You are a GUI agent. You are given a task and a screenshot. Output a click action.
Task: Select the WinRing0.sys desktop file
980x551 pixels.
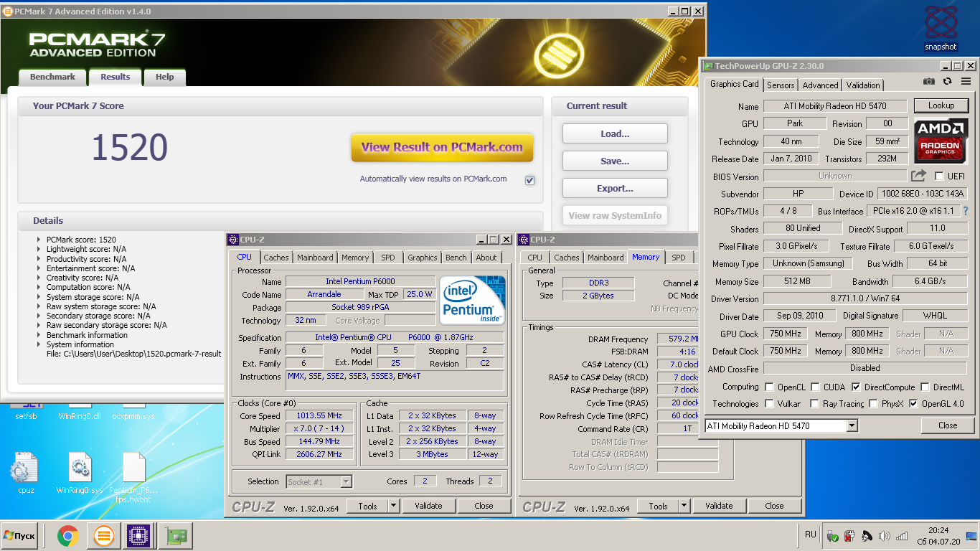click(x=80, y=472)
